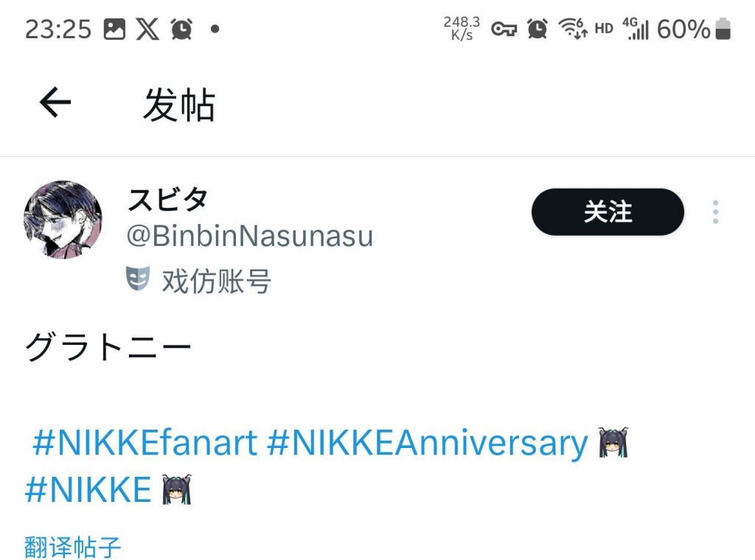The width and height of the screenshot is (755, 560).
Task: Tap the 戏仿账号 parody label
Action: coord(216,281)
